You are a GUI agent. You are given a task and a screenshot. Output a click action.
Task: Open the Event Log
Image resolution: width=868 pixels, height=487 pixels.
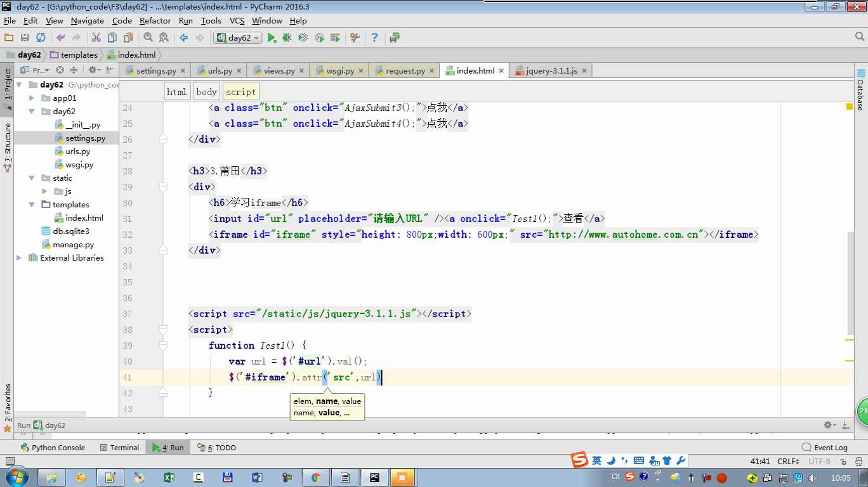[x=824, y=448]
